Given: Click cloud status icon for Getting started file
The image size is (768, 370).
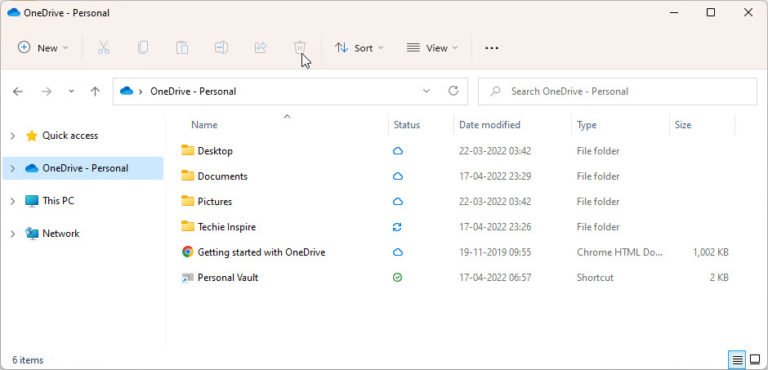Looking at the screenshot, I should [x=398, y=252].
